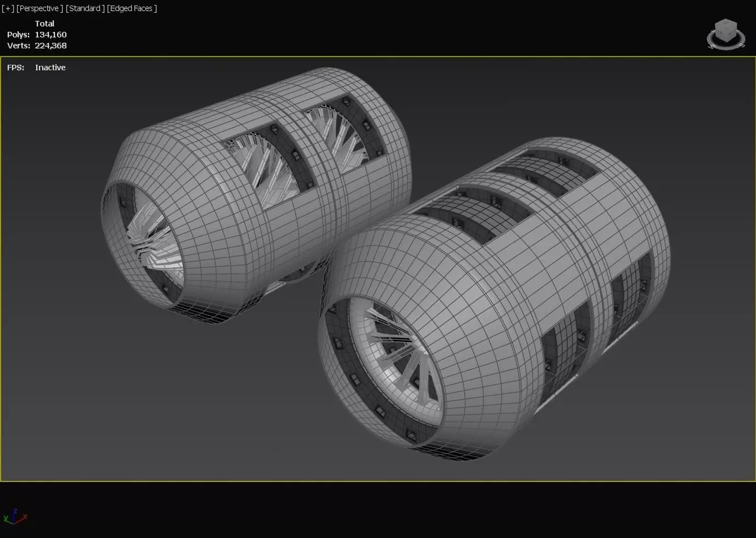Open the [Perspective] point-of-view menu
Viewport: 756px width, 538px height.
[x=40, y=8]
